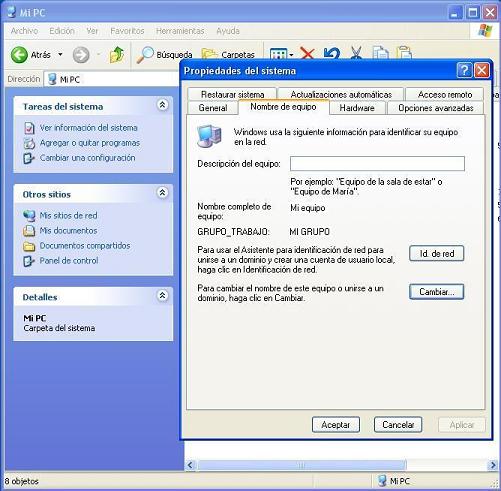Click the Agregar o quitar programas icon
This screenshot has width=501, height=491.
coord(29,143)
